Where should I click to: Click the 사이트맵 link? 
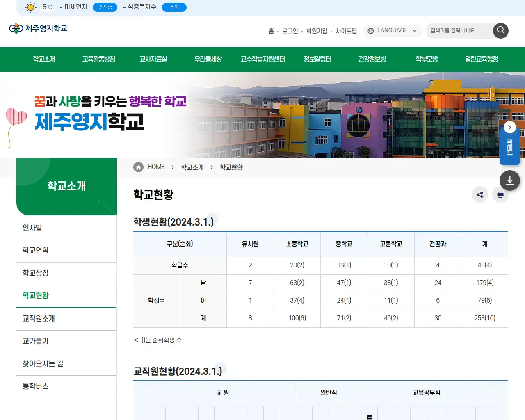(346, 31)
